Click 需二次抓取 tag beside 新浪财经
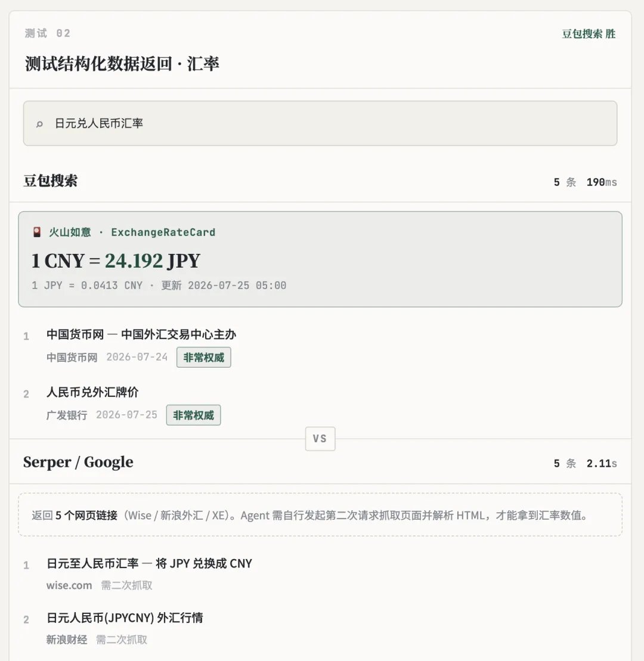Screen dimensions: 644x661 [x=122, y=640]
